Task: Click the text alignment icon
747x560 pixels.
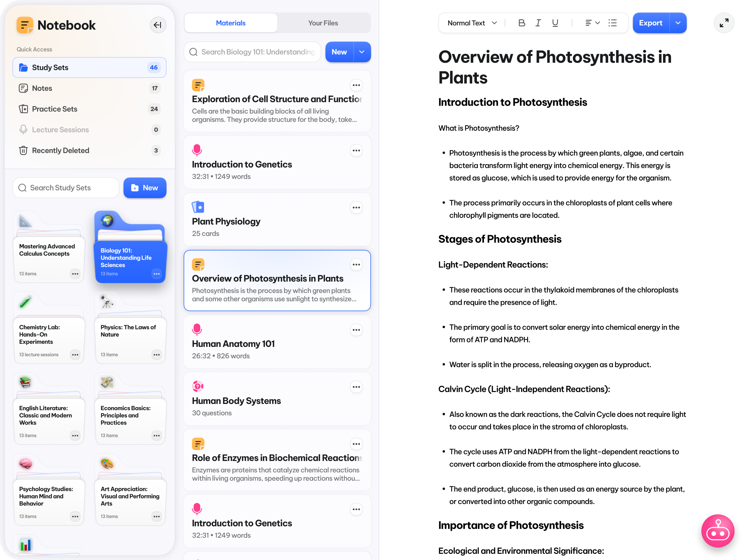Action: [589, 23]
